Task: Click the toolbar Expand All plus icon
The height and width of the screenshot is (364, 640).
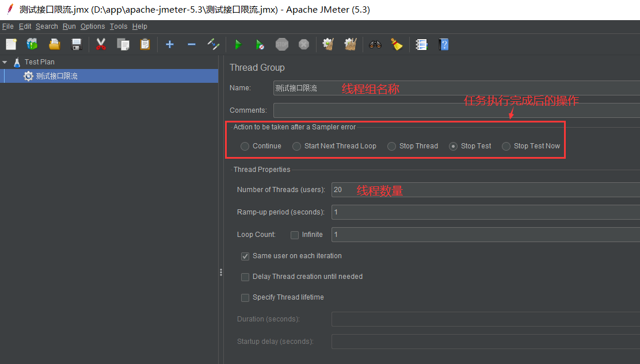Action: 169,44
